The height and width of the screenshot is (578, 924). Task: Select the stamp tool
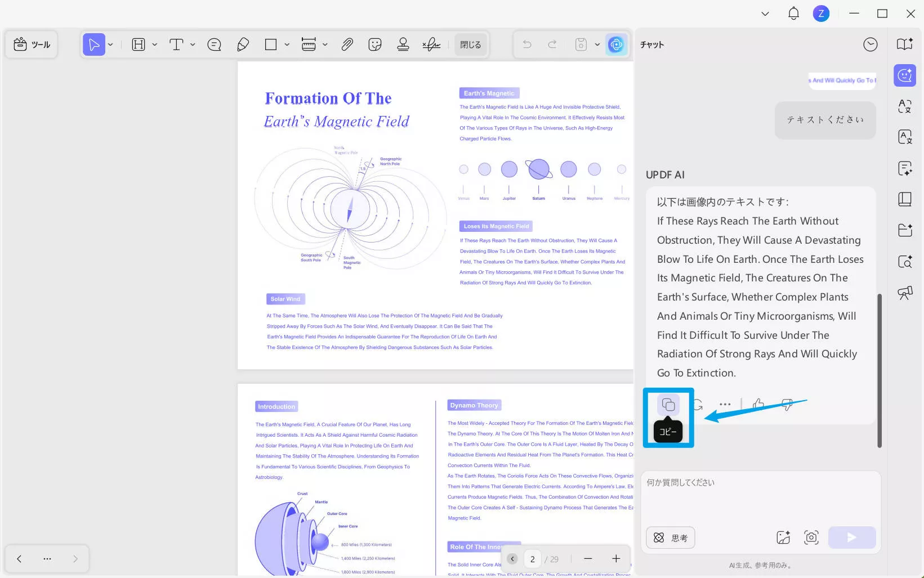[x=403, y=44]
